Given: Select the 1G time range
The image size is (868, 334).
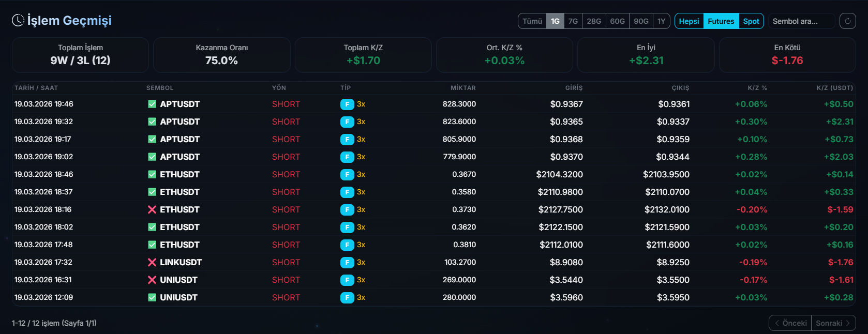Looking at the screenshot, I should [555, 21].
